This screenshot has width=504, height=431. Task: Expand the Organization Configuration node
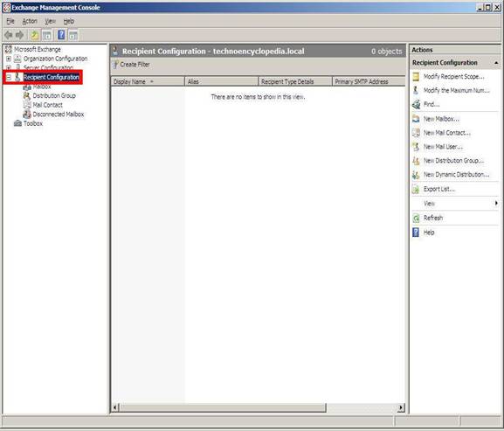[9, 59]
